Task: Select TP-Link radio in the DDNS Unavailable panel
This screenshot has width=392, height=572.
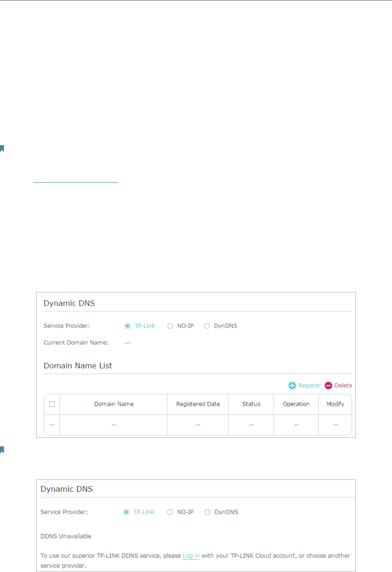Action: tap(126, 512)
